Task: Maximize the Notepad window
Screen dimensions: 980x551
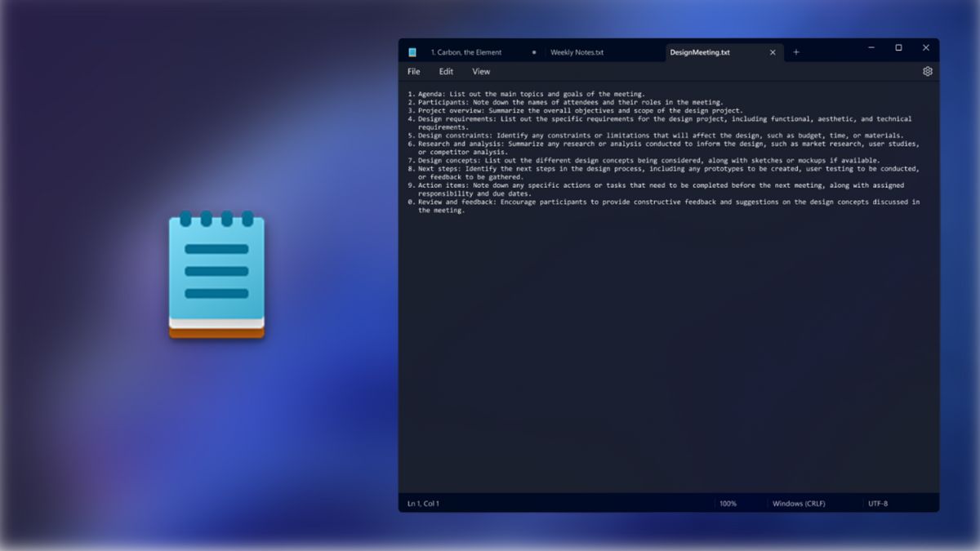Action: (898, 48)
